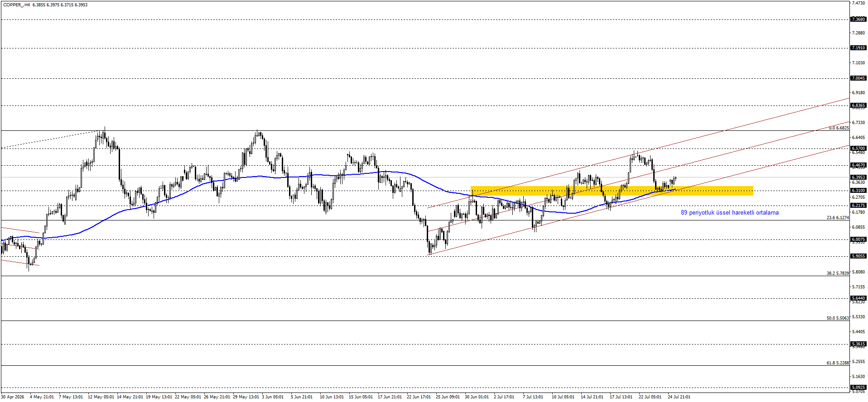Click the Fibonacci 23.6 6.1274 label
The width and height of the screenshot is (868, 402).
click(838, 218)
